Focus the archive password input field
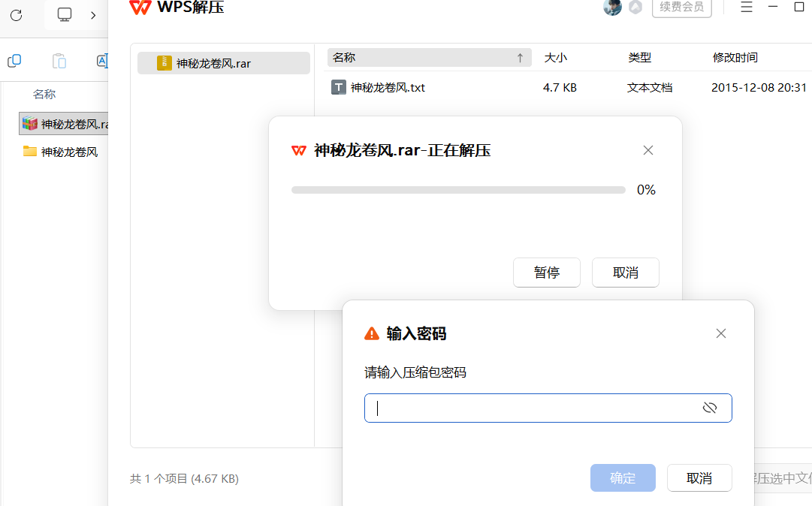 [x=548, y=408]
